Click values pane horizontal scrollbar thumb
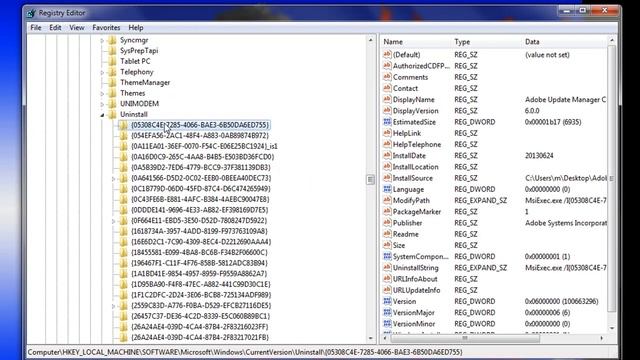The width and height of the screenshot is (640, 360). pos(465,338)
